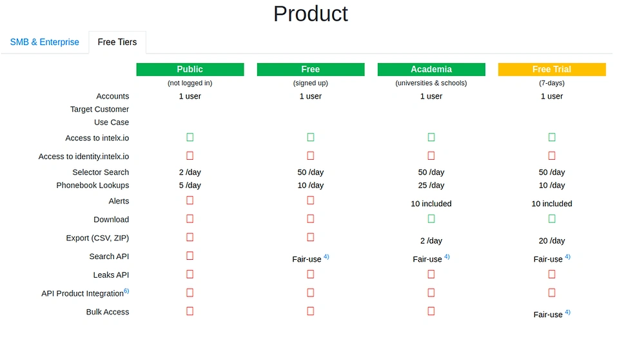644x339 pixels.
Task: Open footnote 4 beside Free Trial's Bulk Access
Action: pyautogui.click(x=567, y=312)
